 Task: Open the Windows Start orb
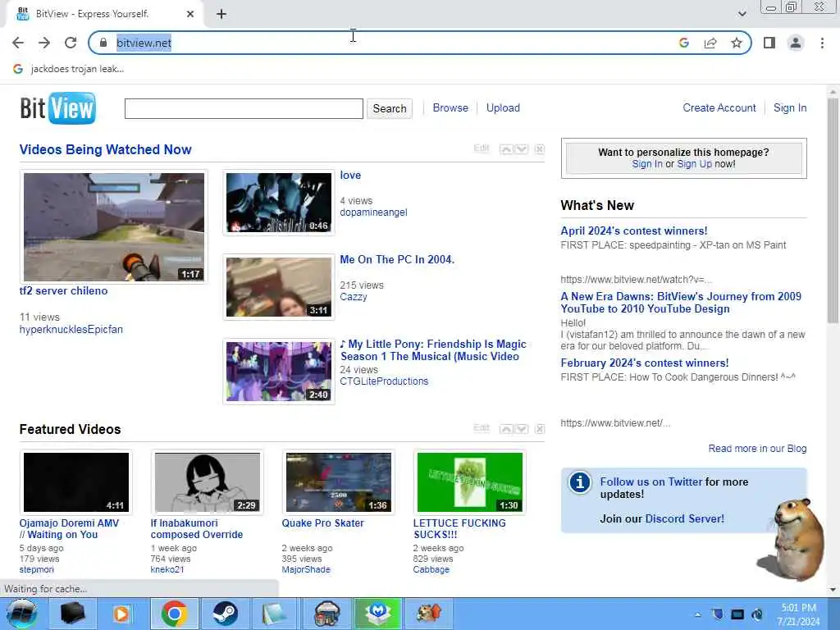22,614
